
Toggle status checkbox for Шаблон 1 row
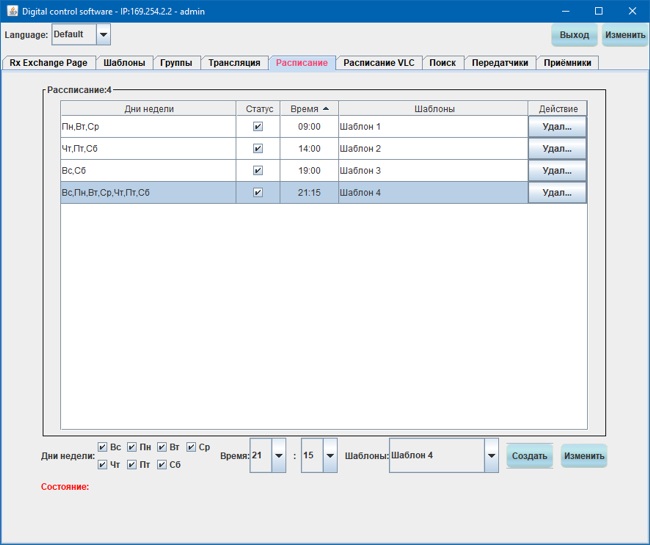(258, 127)
